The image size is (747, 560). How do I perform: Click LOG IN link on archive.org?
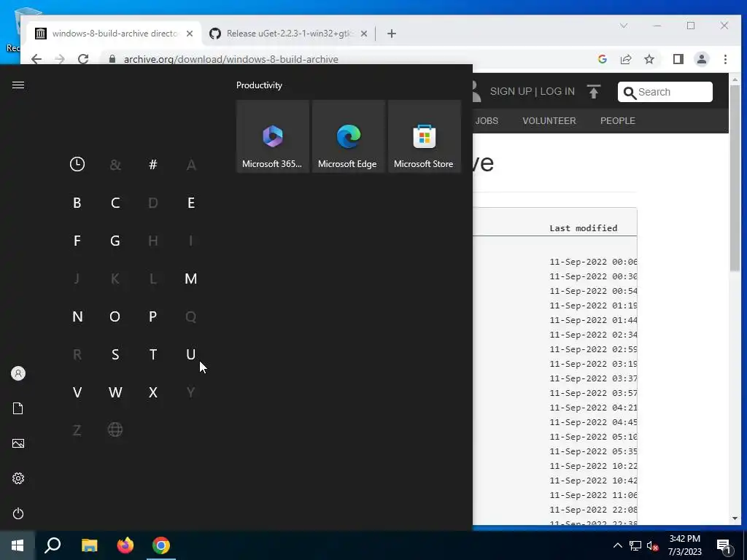(x=557, y=91)
